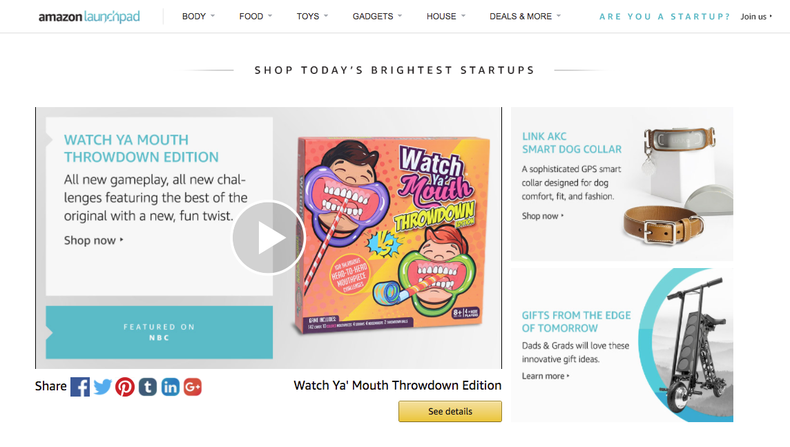The image size is (790, 447).
Task: Learn more about gifts from tomorrow
Action: 545,376
